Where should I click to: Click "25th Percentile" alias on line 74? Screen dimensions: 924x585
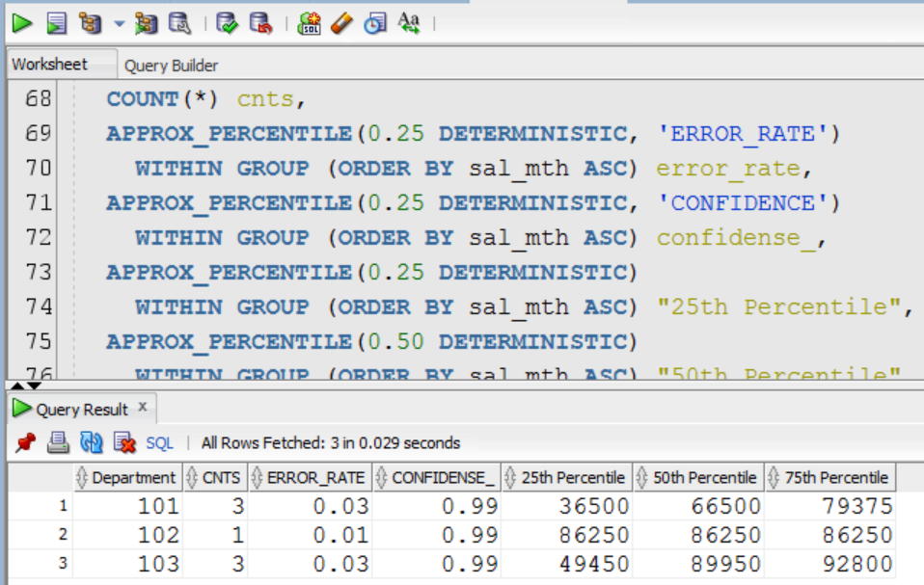point(779,306)
